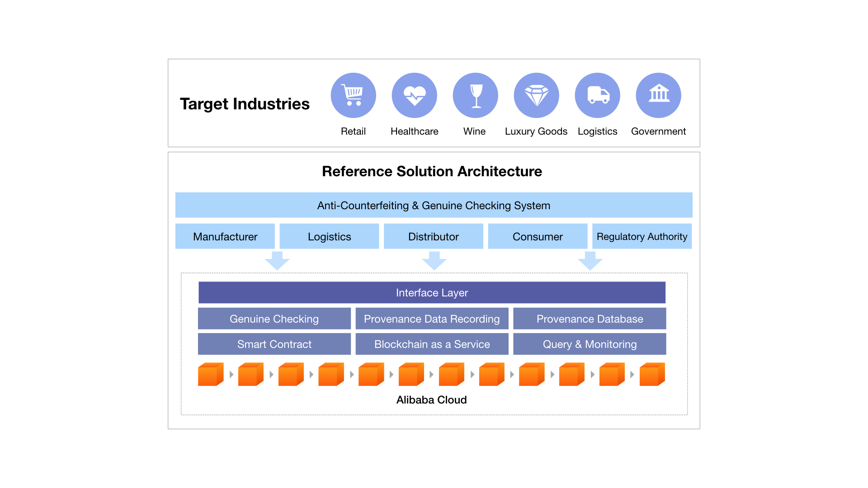
Task: Click the Healthcare heart icon
Action: pyautogui.click(x=414, y=95)
